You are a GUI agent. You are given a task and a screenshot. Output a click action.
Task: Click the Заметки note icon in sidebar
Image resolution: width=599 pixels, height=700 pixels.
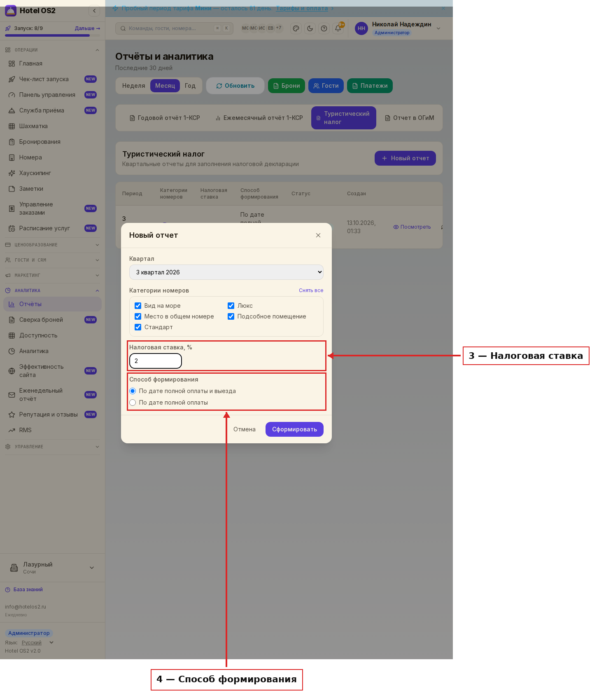[x=12, y=189]
